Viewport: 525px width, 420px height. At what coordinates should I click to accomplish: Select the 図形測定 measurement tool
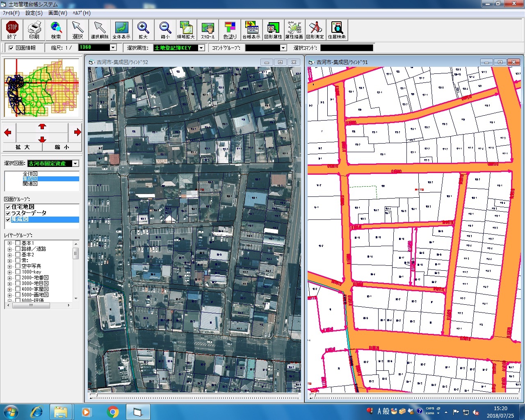[315, 30]
